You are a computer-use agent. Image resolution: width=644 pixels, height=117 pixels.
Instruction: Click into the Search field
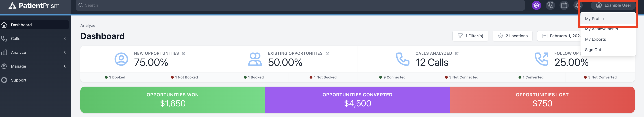click(300, 5)
